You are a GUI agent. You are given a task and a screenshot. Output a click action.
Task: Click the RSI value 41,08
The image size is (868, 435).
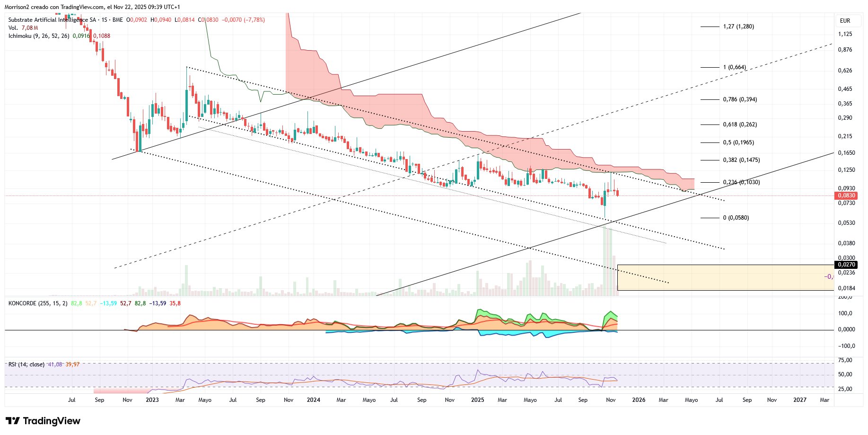tap(55, 364)
